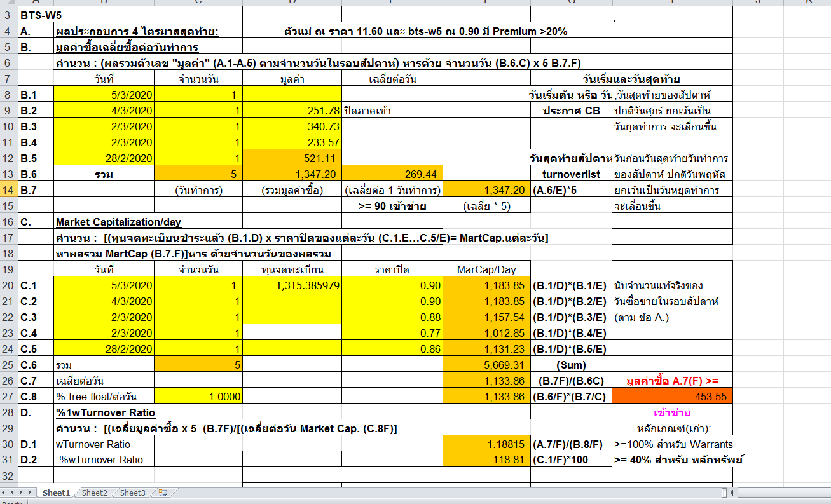Select the wTurnover ratio 1.18815

486,444
